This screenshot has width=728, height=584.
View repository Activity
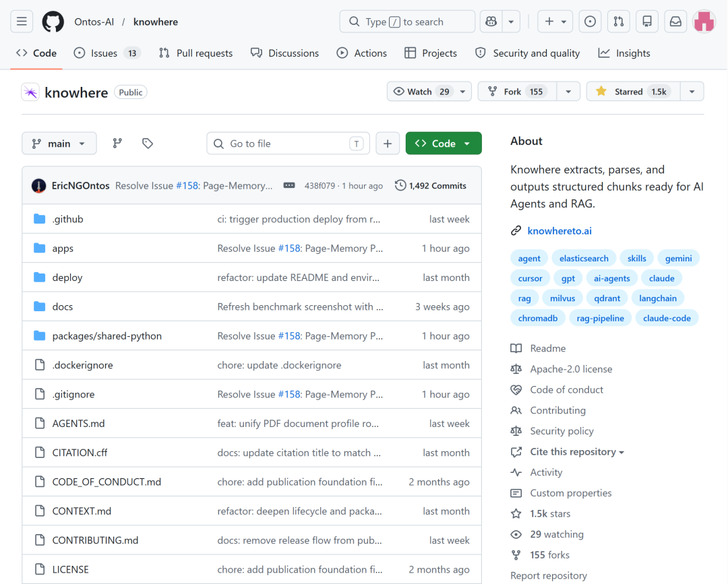pos(546,472)
